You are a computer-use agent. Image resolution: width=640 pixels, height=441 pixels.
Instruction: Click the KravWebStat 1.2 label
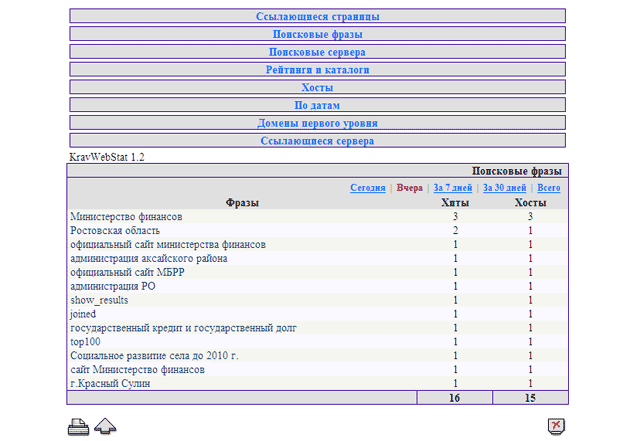107,157
